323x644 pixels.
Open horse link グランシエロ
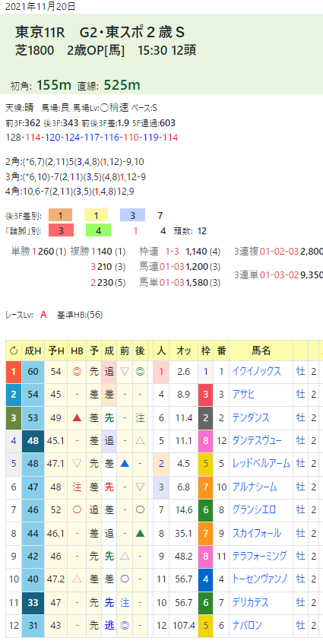254,510
